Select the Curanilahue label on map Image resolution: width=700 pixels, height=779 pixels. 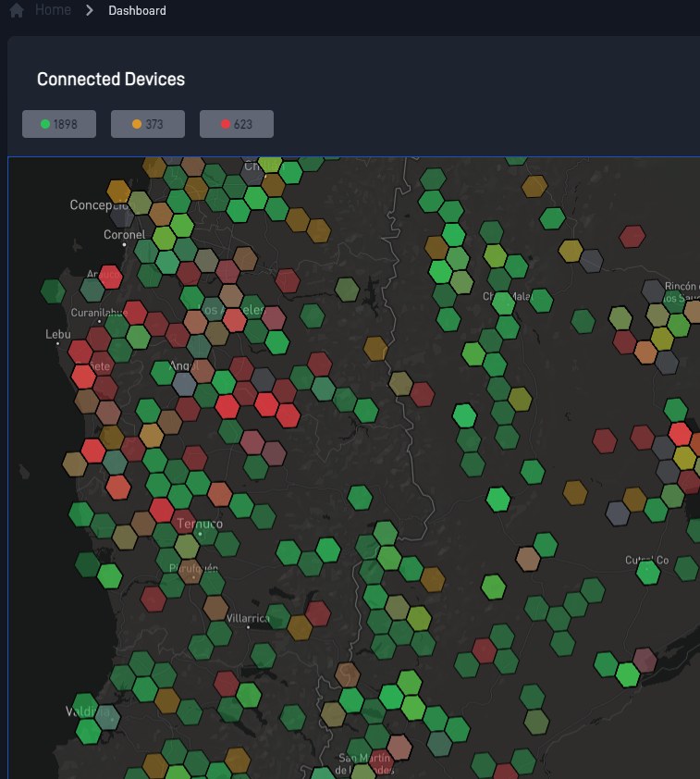(x=99, y=313)
